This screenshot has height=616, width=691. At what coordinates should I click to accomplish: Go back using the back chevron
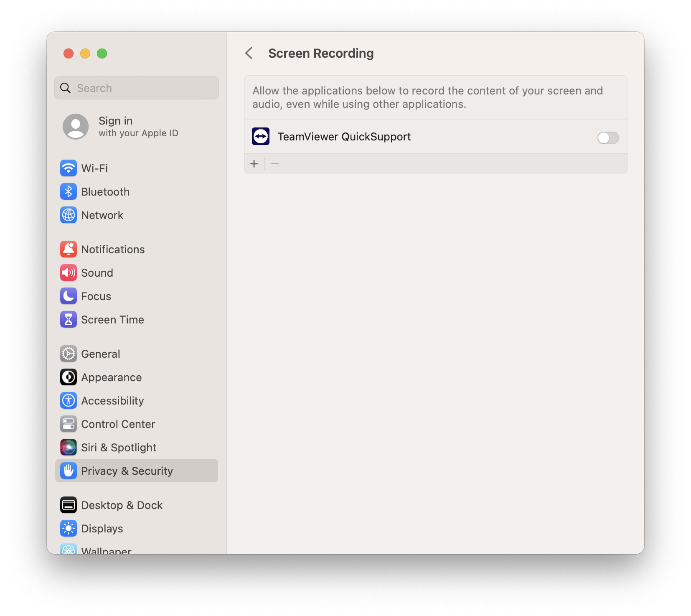pos(249,53)
